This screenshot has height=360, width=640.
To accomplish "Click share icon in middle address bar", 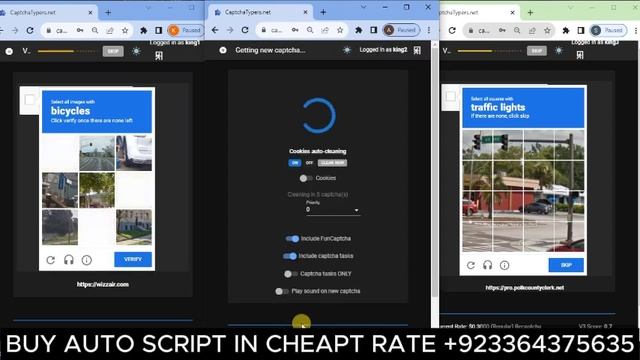I will pos(325,30).
